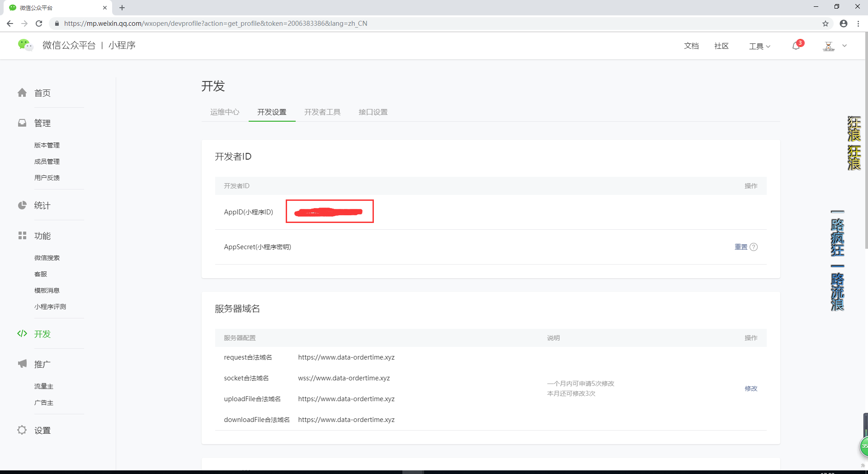Click the help question mark icon beside 重置
This screenshot has height=474, width=868.
pyautogui.click(x=754, y=247)
